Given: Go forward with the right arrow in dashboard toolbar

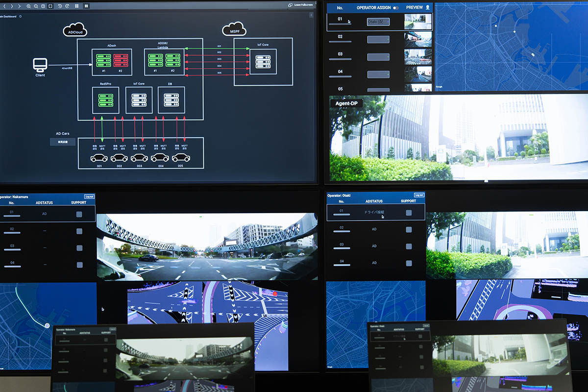Looking at the screenshot, I should click(11, 6).
